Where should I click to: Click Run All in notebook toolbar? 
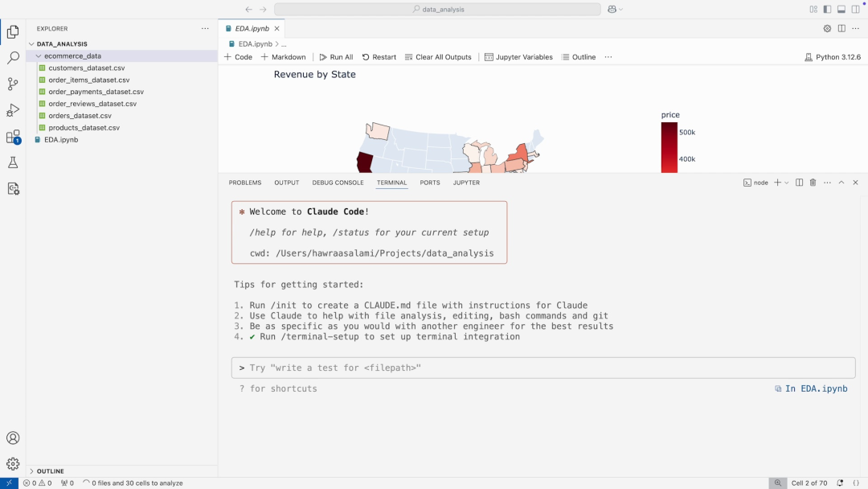click(336, 57)
